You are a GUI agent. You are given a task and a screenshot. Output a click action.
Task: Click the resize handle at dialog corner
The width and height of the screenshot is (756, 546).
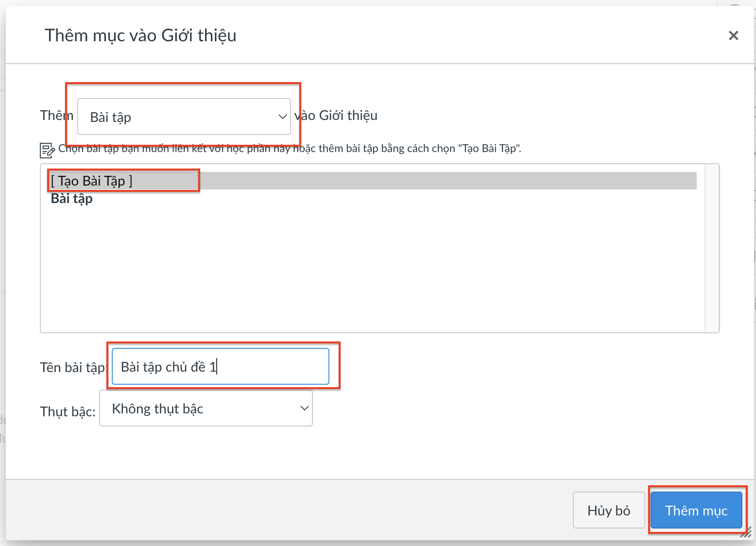point(746,533)
